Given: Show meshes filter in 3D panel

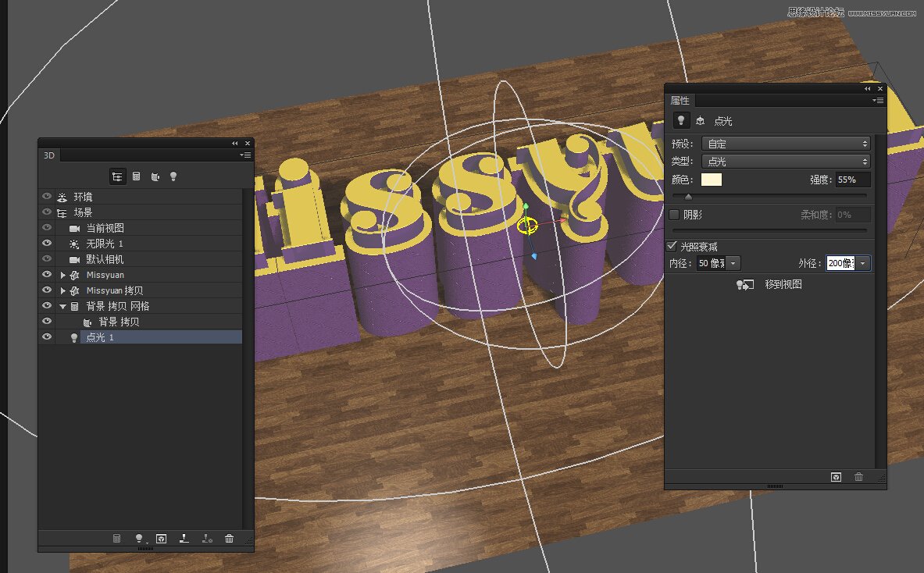Looking at the screenshot, I should pos(136,176).
